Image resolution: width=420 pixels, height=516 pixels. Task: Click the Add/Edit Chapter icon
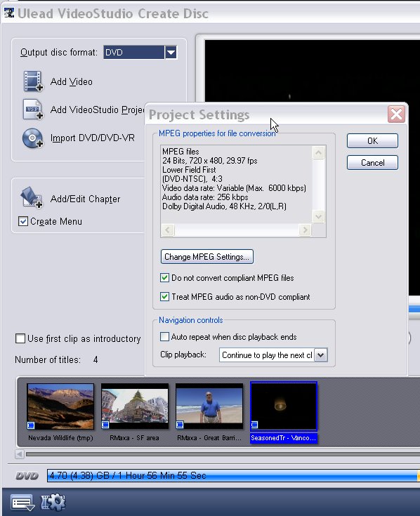[32, 197]
